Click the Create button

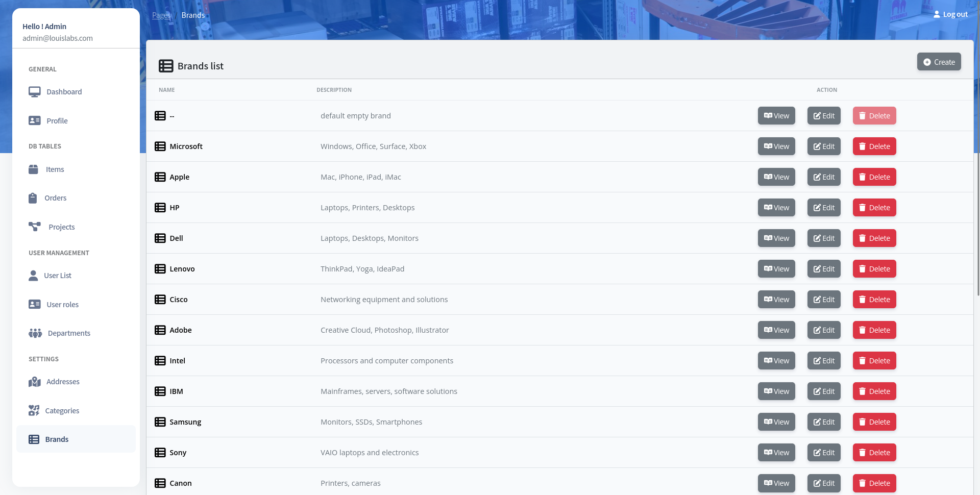(939, 62)
